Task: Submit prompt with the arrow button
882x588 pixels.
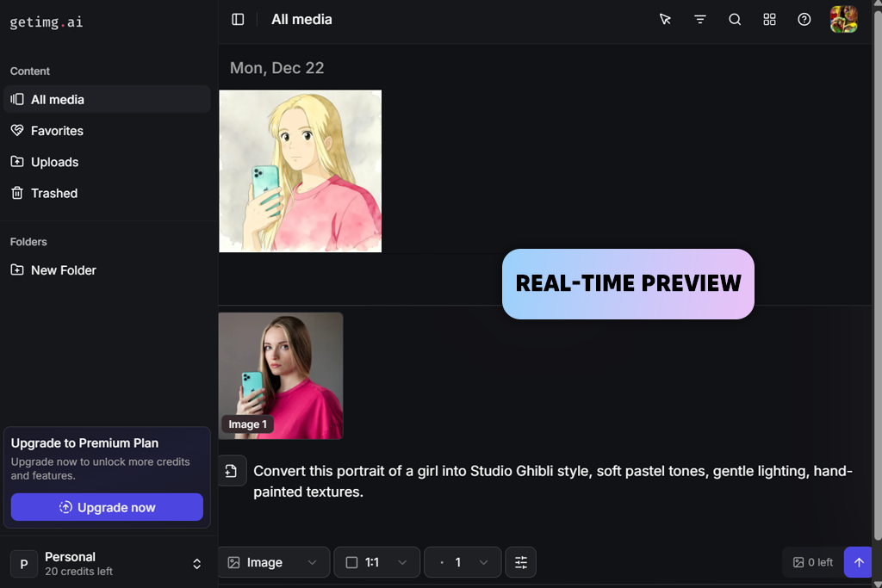Action: [859, 562]
